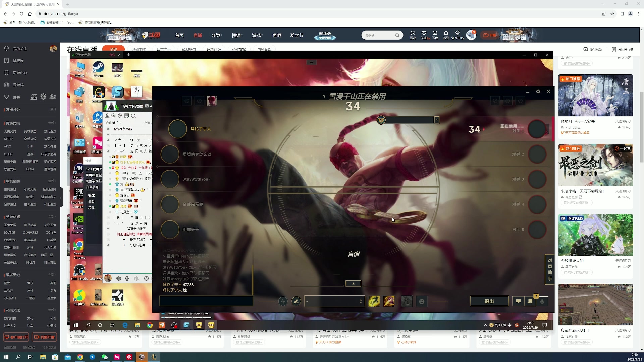This screenshot has height=362, width=644.
Task: Open the ward skin selector icon
Action: pos(407,301)
